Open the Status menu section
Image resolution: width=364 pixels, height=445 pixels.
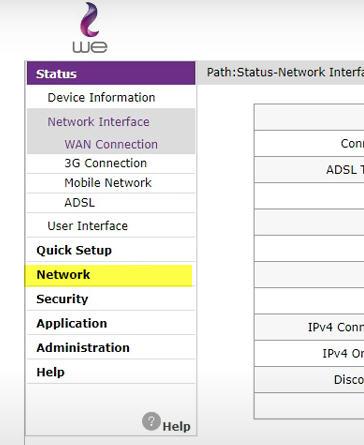(111, 73)
